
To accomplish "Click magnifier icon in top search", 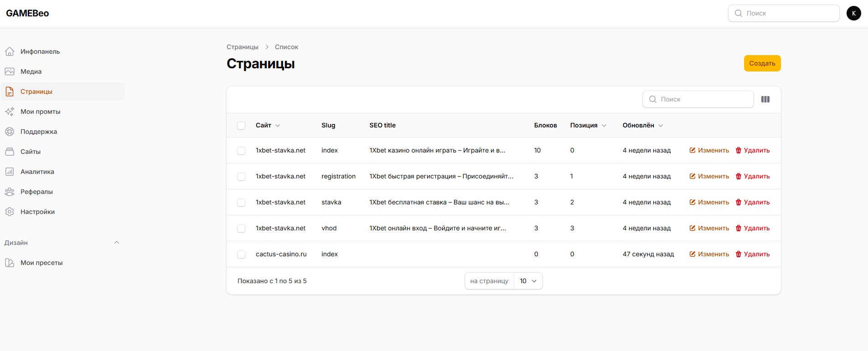I will pos(739,13).
